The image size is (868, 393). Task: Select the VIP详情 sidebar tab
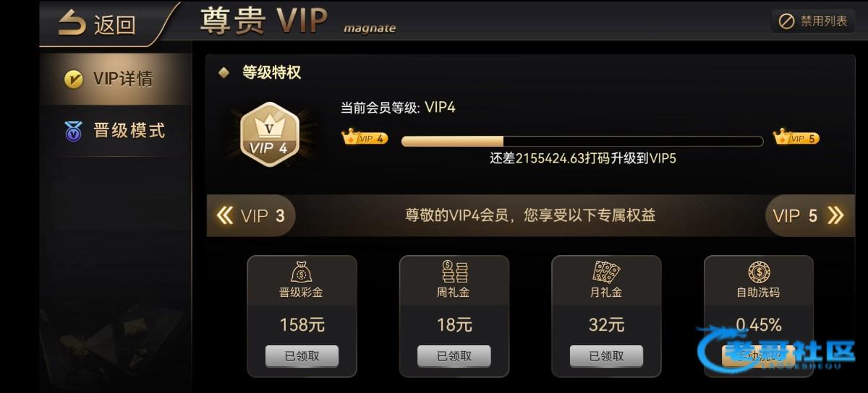pos(116,79)
